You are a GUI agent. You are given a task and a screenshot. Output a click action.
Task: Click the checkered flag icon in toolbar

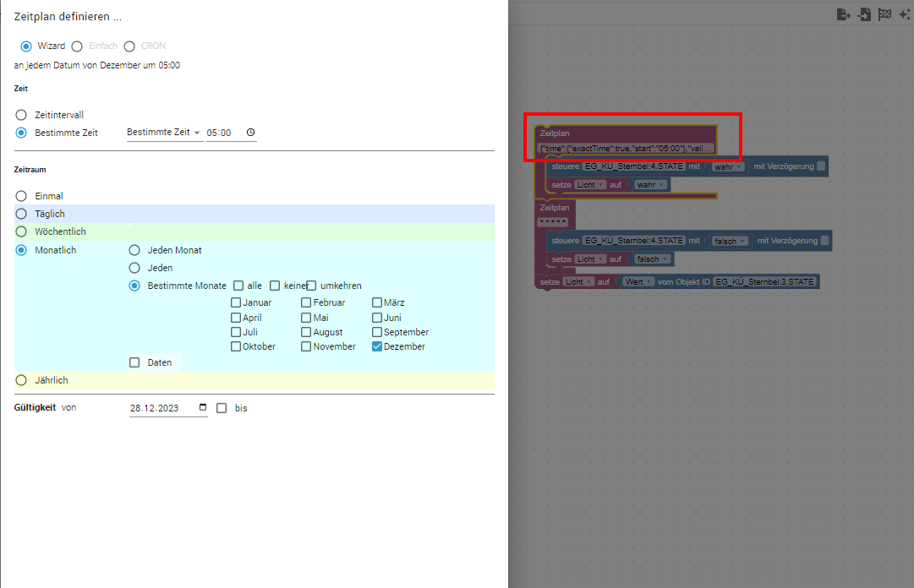[884, 14]
